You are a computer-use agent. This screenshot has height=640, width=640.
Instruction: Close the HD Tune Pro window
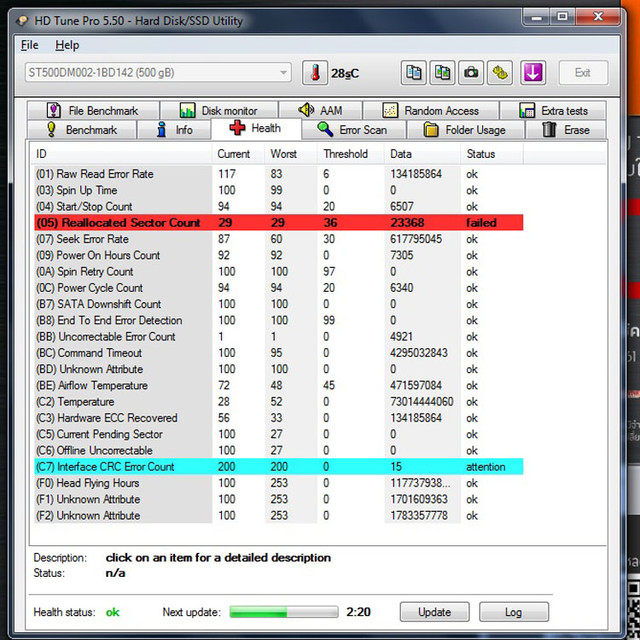click(x=598, y=17)
